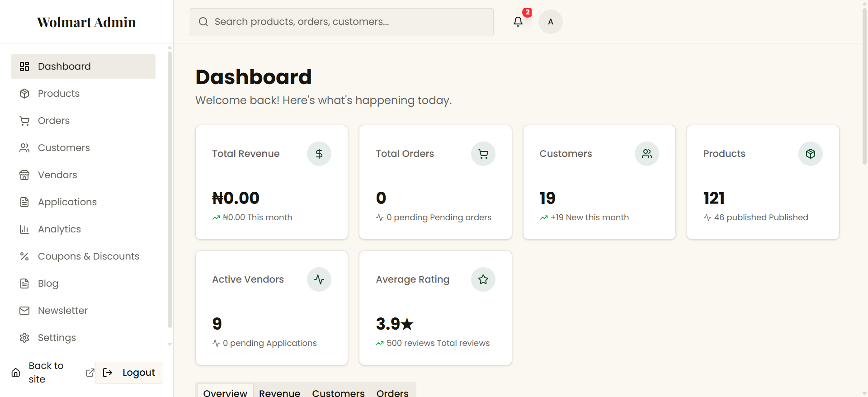The height and width of the screenshot is (397, 868).
Task: Click the external link icon near Back to site
Action: [x=90, y=373]
